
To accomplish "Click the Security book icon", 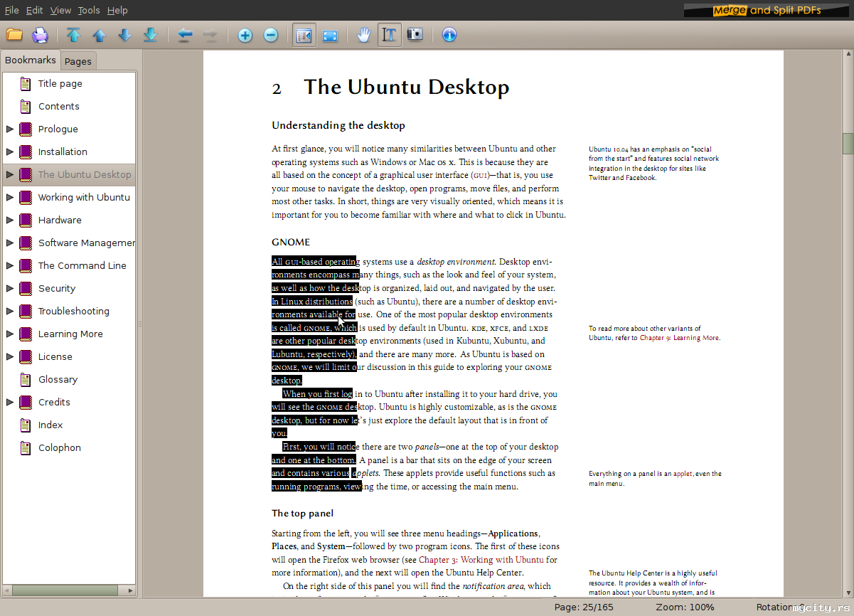I will tap(26, 288).
